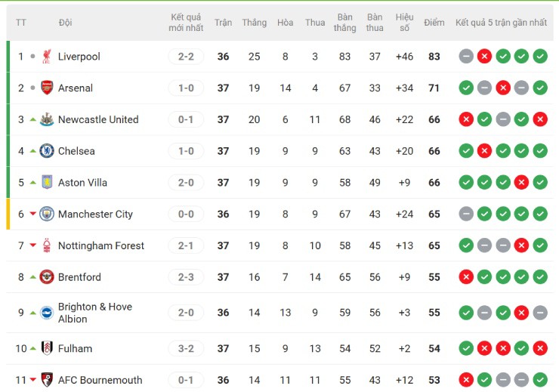Screen dimensions: 559x392
Task: Click the Chelsea club crest icon
Action: [x=47, y=151]
